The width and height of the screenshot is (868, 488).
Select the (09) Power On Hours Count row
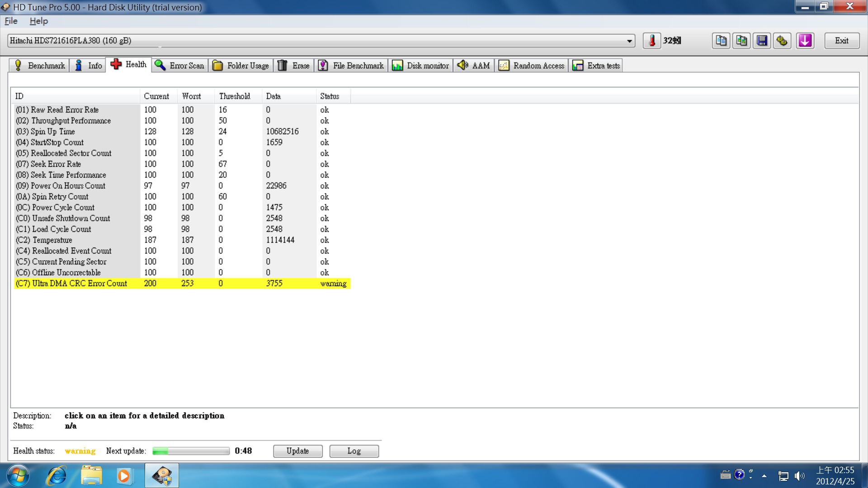point(182,186)
